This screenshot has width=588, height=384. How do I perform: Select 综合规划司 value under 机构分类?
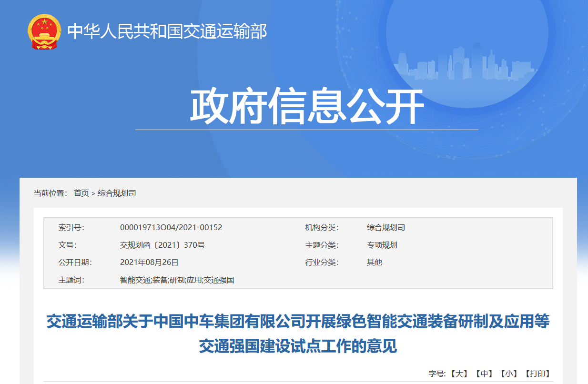pos(386,227)
